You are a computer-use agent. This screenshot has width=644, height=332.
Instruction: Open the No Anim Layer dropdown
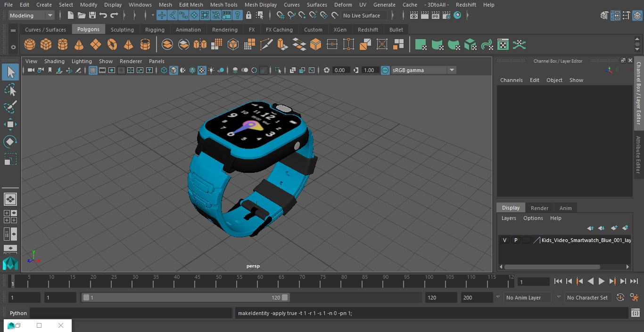(528, 298)
